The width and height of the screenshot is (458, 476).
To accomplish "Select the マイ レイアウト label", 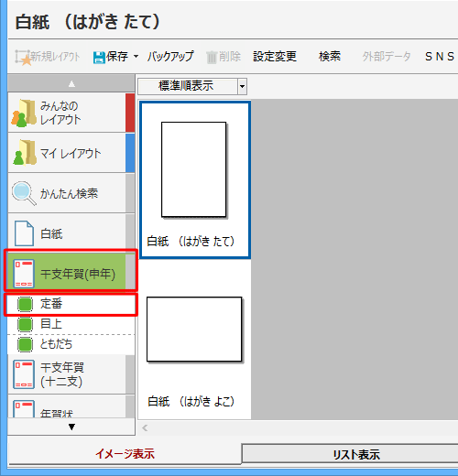I will coord(71,153).
